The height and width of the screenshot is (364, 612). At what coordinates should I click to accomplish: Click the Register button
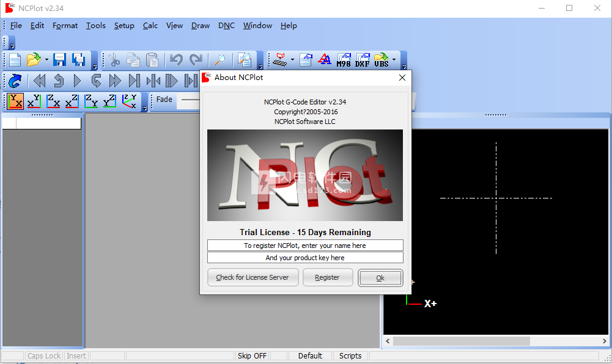[328, 277]
